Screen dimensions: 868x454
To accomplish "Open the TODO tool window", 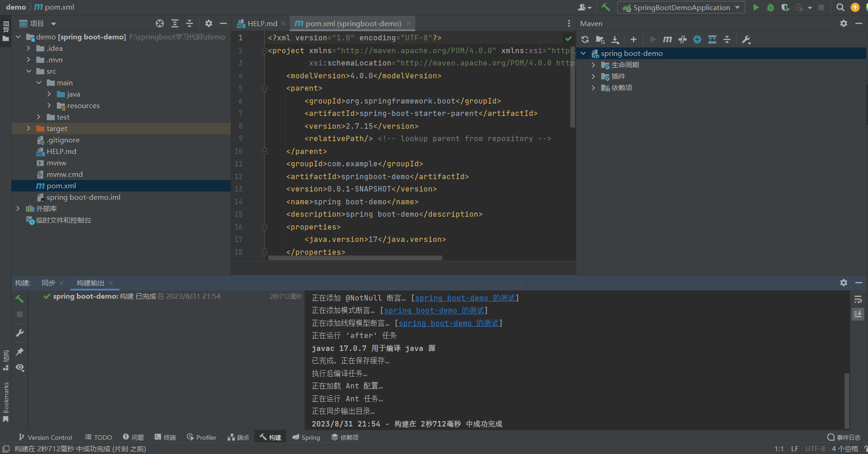I will (98, 438).
